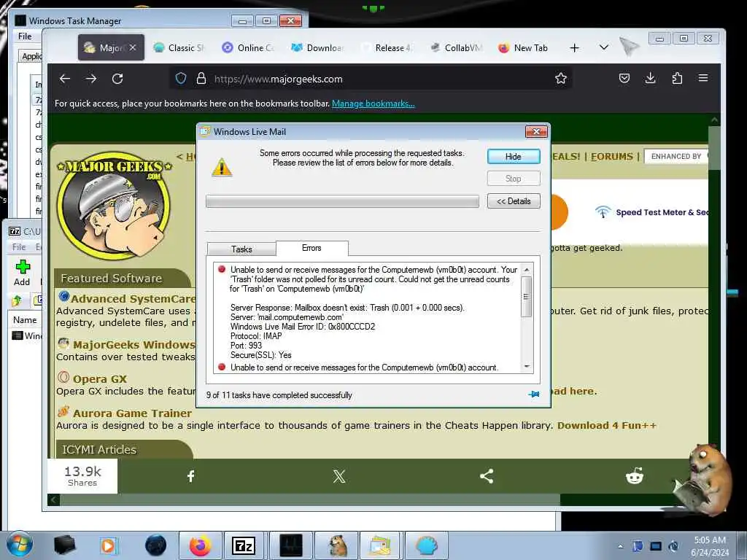The image size is (747, 560).
Task: Click the yellow warning icon
Action: point(222,167)
